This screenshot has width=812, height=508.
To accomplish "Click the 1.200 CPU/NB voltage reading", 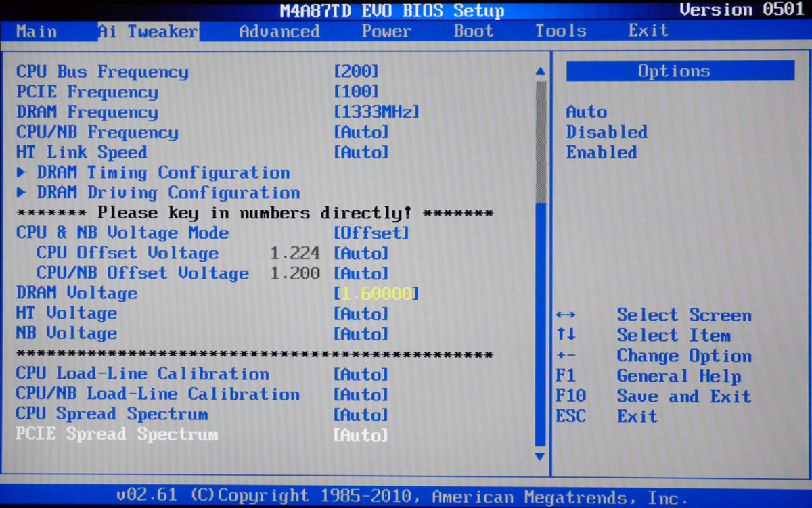I will tap(295, 273).
